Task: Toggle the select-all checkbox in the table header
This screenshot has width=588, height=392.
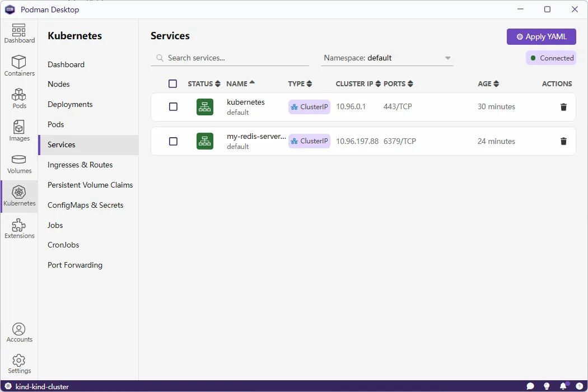Action: point(172,83)
